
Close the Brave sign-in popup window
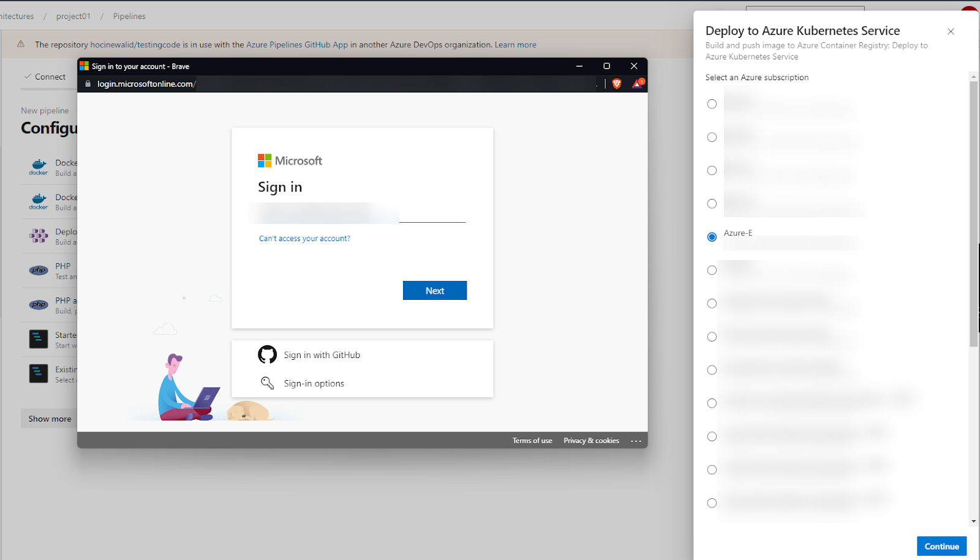point(634,66)
